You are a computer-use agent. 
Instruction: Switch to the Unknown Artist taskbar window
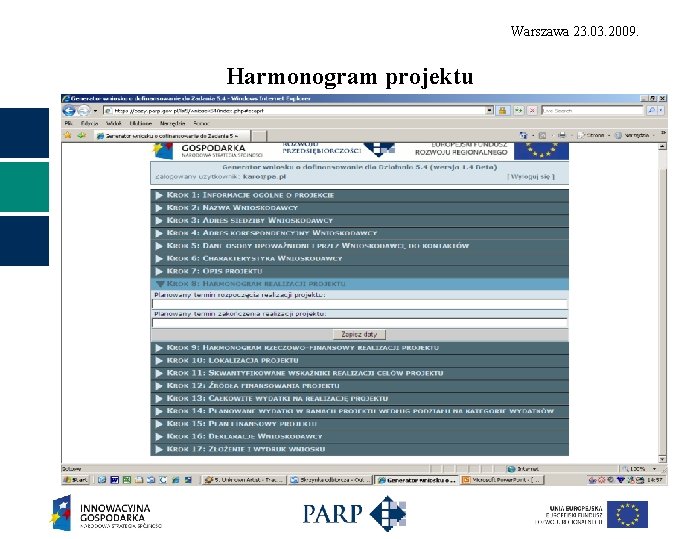point(244,480)
